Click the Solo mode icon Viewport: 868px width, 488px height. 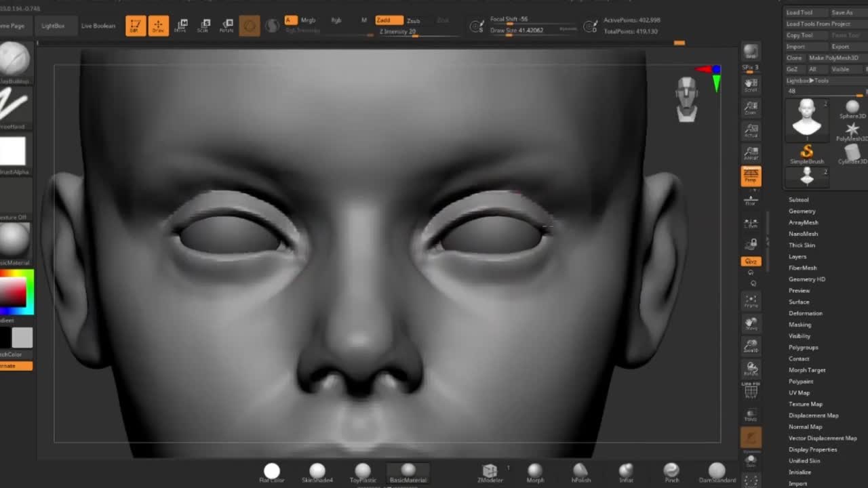(751, 462)
